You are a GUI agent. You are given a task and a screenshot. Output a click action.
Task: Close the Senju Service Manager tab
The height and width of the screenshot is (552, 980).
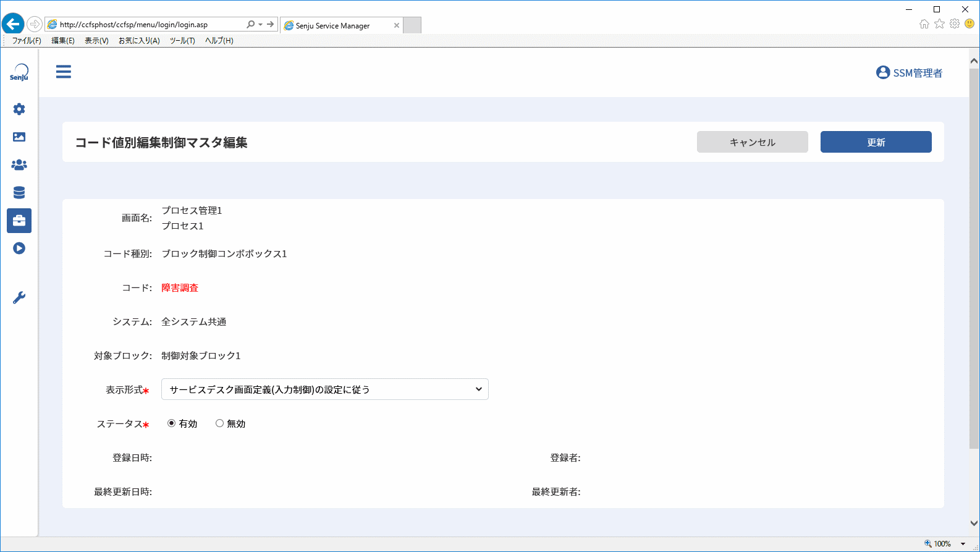pos(397,25)
